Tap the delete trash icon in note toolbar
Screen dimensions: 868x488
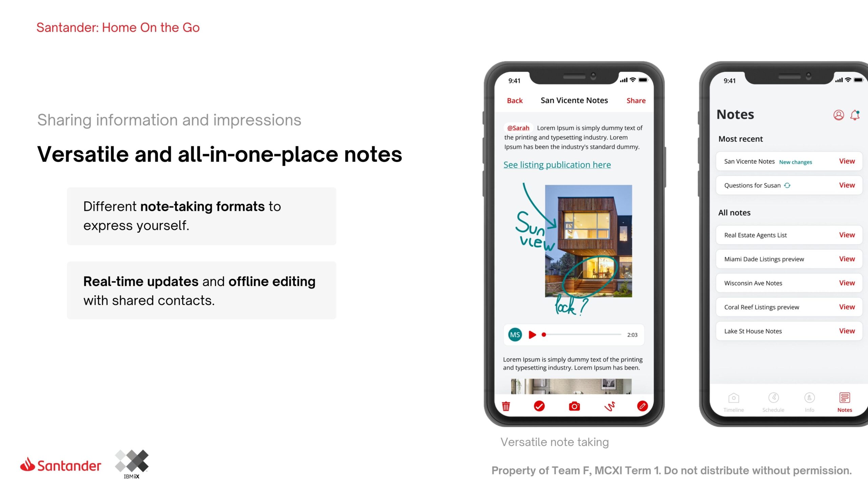[x=506, y=406]
